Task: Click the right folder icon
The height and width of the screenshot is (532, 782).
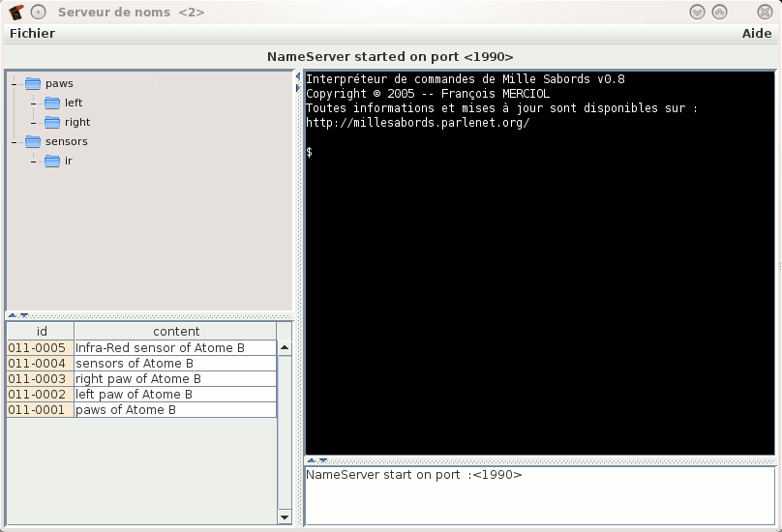Action: (x=52, y=123)
